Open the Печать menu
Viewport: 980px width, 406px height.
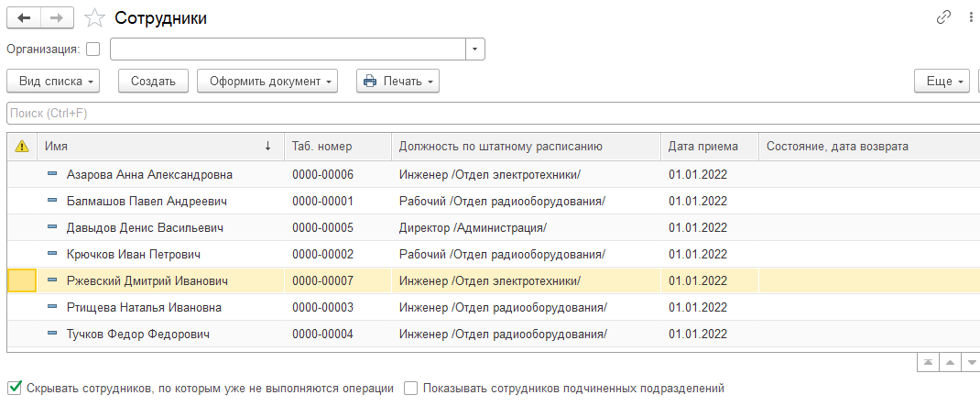point(397,81)
